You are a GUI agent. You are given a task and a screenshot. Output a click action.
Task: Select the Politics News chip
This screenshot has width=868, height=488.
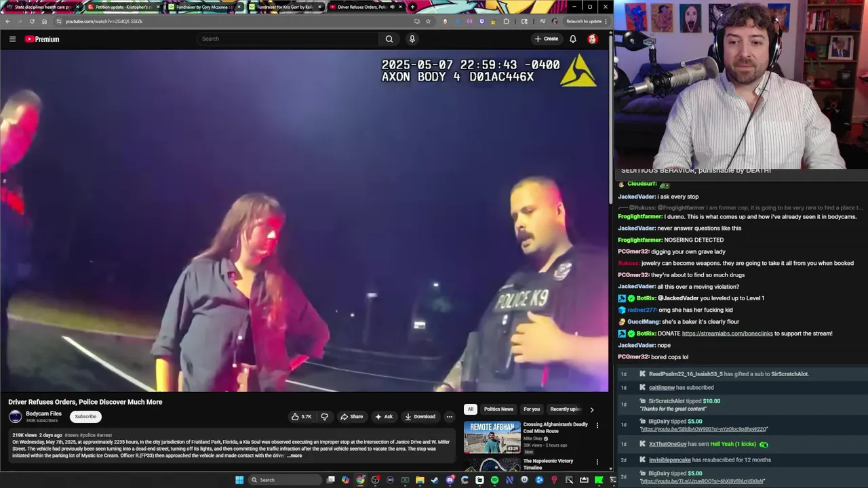pyautogui.click(x=498, y=409)
